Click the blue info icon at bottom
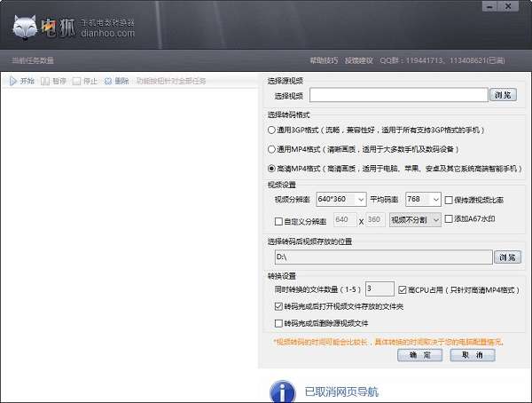Image resolution: width=532 pixels, height=403 pixels. click(x=282, y=391)
